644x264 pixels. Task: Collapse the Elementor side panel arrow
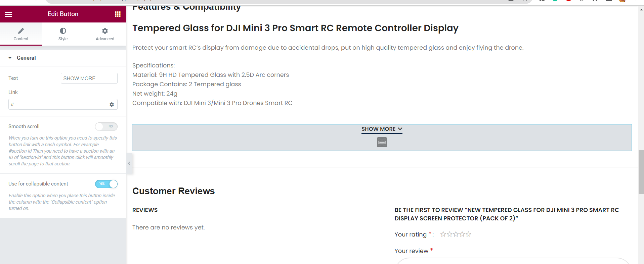pos(129,163)
